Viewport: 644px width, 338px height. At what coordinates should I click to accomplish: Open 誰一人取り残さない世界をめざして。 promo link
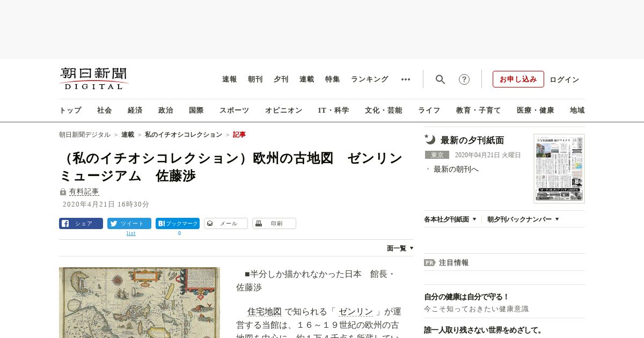[484, 330]
